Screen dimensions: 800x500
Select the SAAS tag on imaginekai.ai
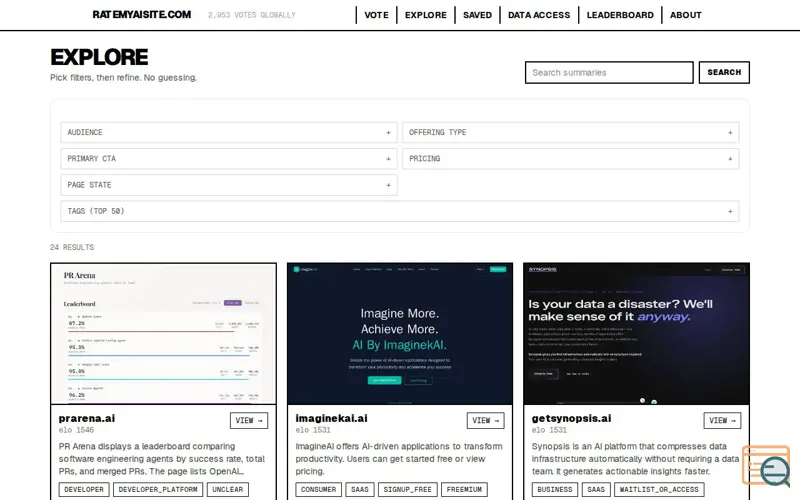point(360,489)
